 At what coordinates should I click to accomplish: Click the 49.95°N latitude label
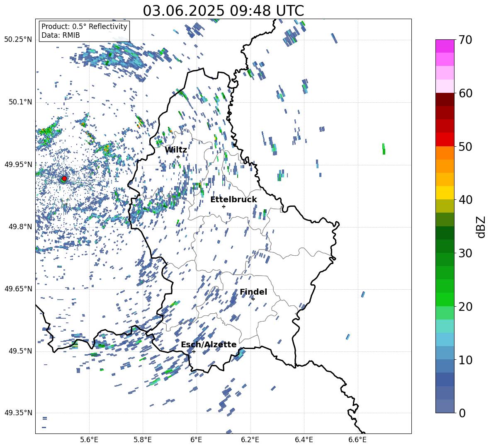pos(18,165)
